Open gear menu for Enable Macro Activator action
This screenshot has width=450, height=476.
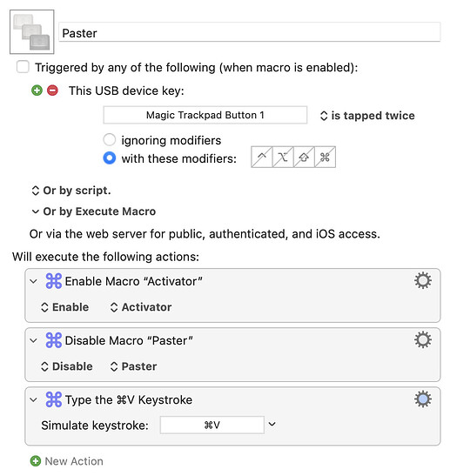coord(423,280)
